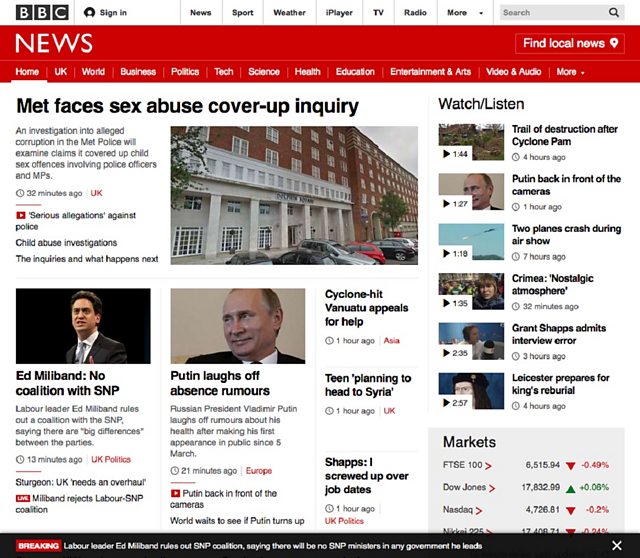Screen dimensions: 640x558
Task: Click the FTSE 100 market row label
Action: pos(462,465)
